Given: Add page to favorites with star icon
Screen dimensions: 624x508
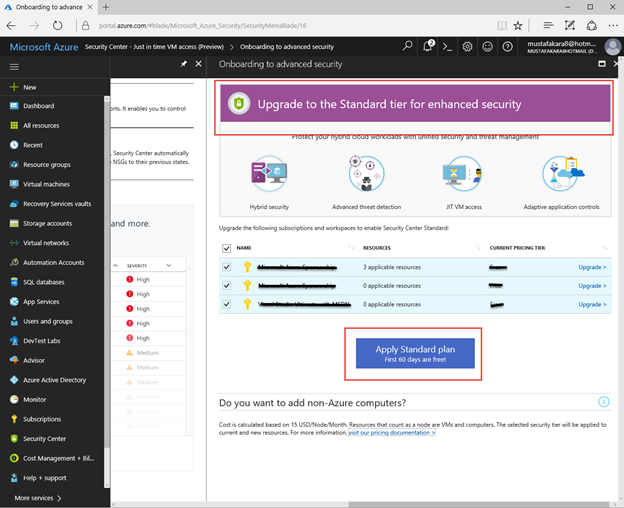Looking at the screenshot, I should 517,26.
